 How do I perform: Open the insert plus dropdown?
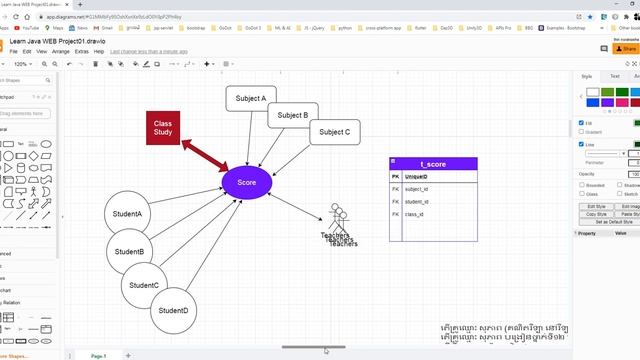(x=209, y=64)
